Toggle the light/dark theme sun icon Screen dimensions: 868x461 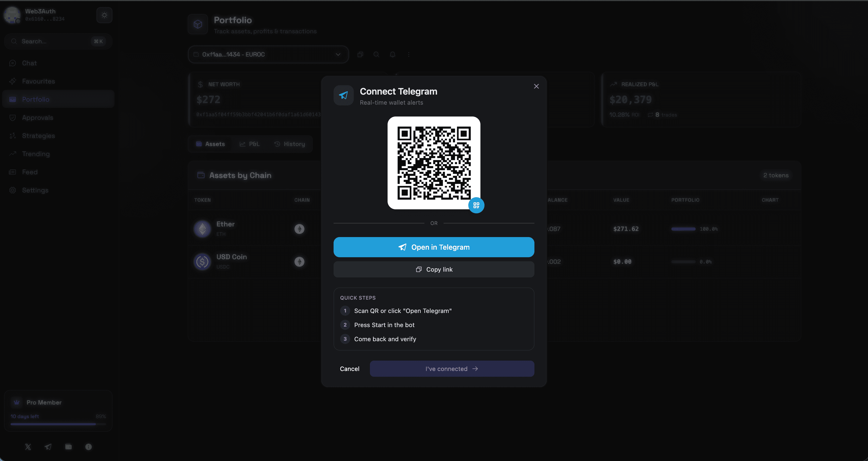[x=104, y=15]
